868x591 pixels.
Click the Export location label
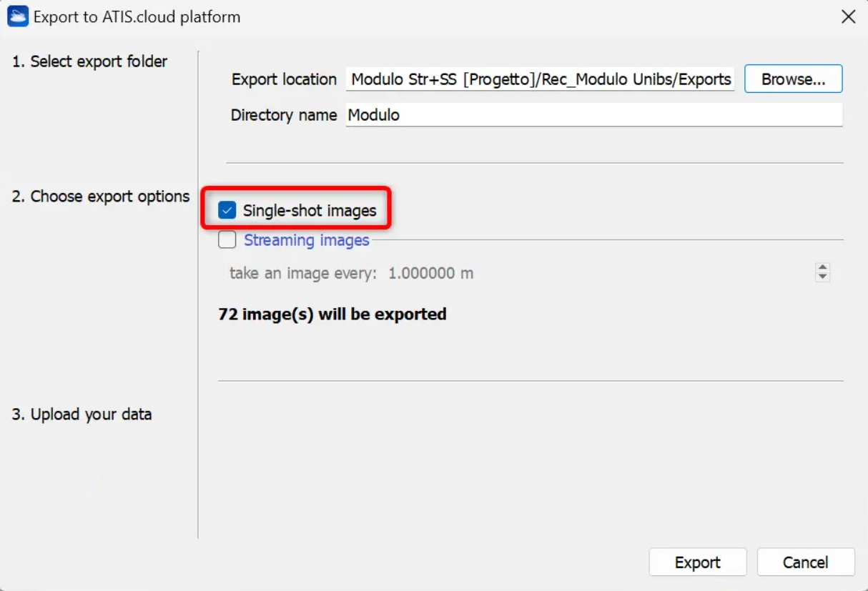click(x=284, y=79)
